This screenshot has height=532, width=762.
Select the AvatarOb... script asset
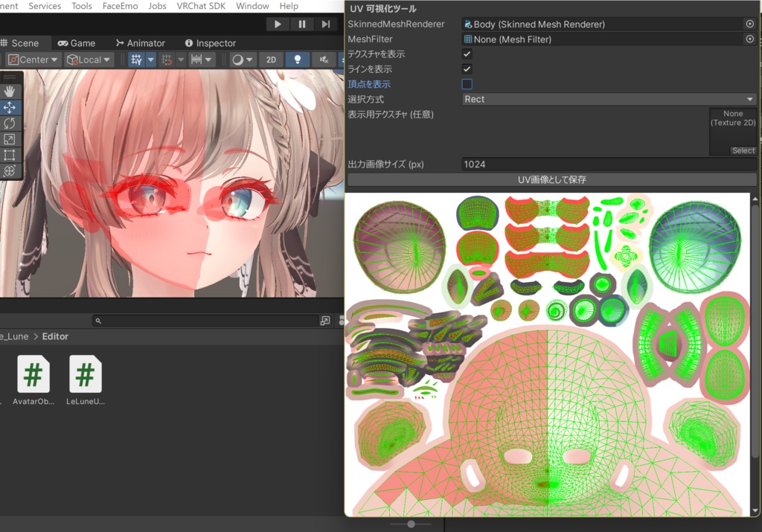(33, 380)
